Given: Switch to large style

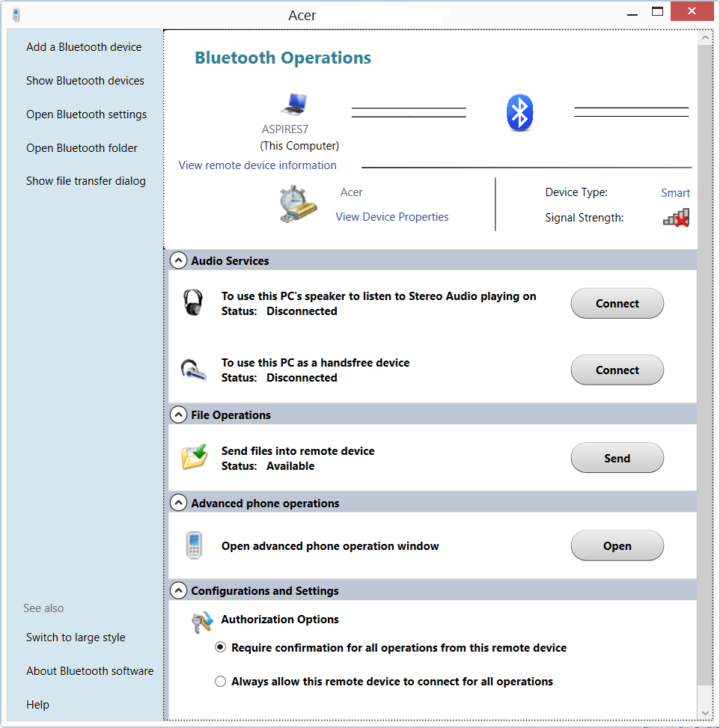Looking at the screenshot, I should point(76,637).
